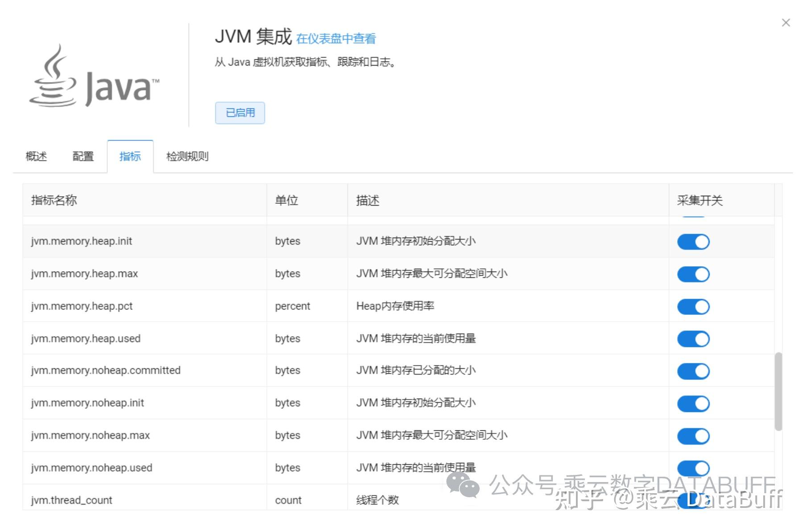Image resolution: width=803 pixels, height=532 pixels.
Task: Disable collection for jvm.memory.noheap.used
Action: click(692, 468)
